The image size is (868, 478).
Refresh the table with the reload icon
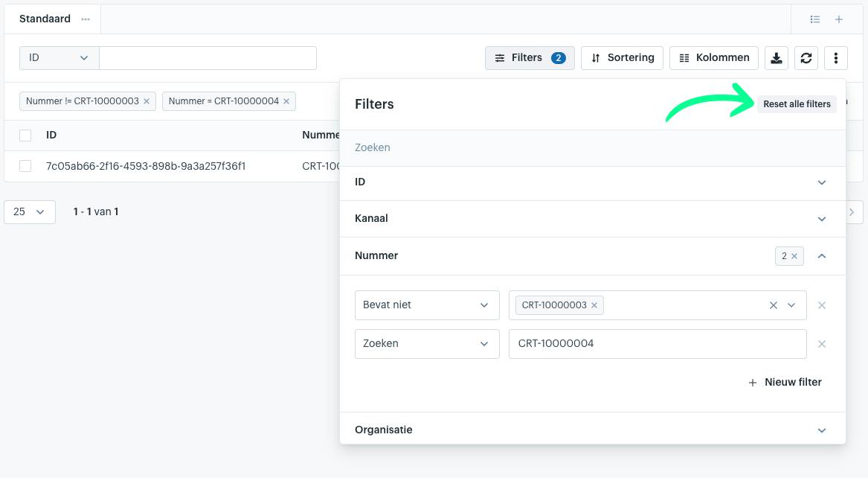click(806, 58)
